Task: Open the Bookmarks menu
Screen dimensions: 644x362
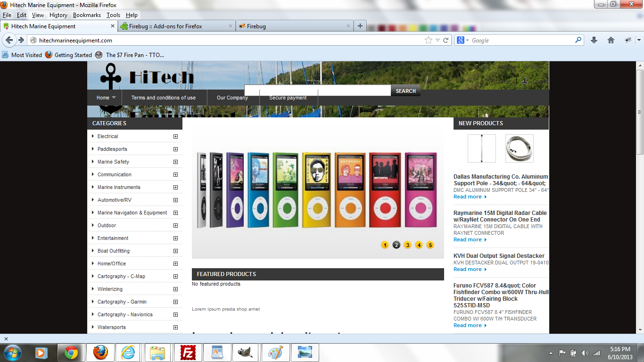Action: (87, 15)
